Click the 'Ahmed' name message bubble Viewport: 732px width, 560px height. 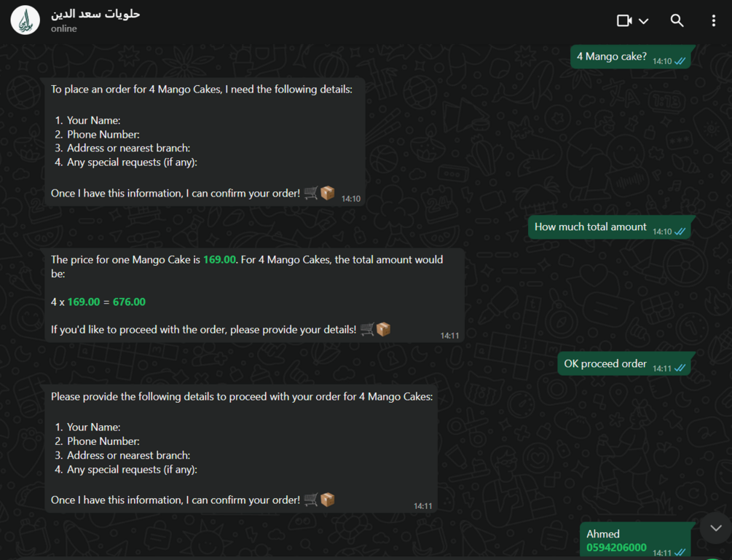[x=635, y=540]
